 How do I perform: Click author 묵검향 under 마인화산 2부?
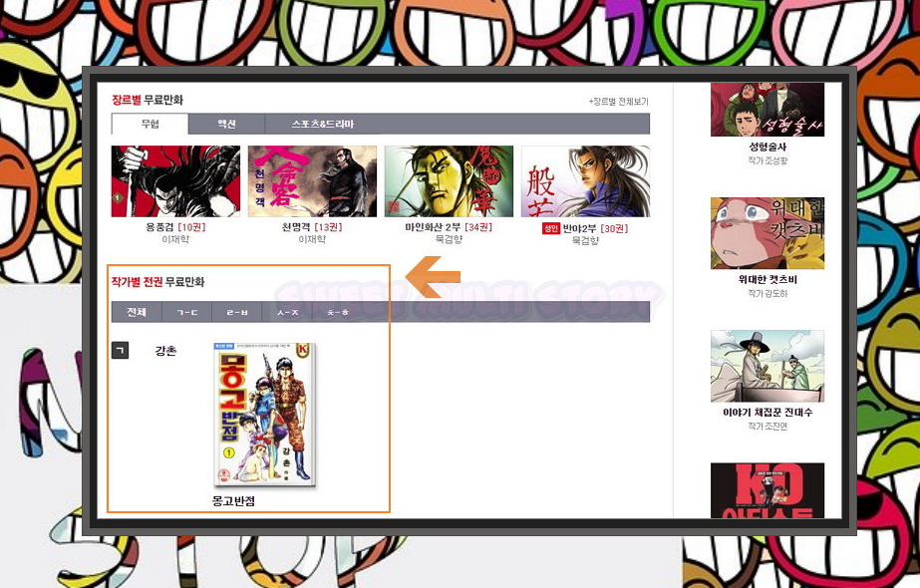click(449, 239)
